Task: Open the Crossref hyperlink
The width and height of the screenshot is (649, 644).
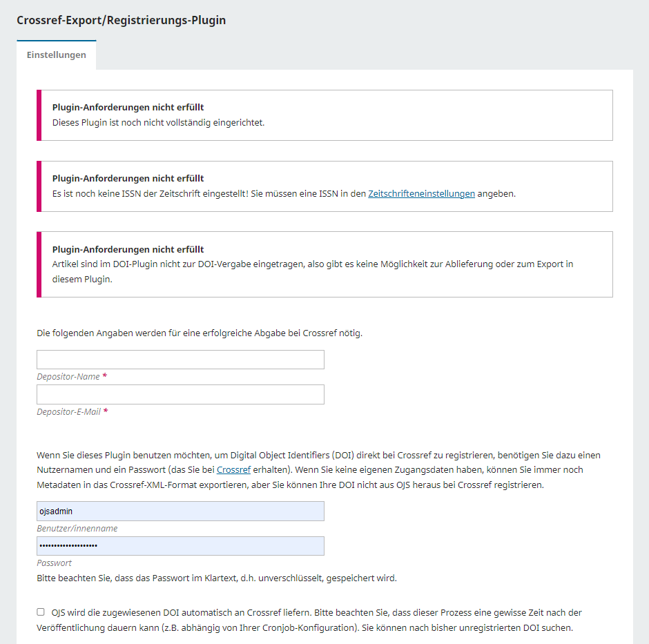Action: click(233, 470)
